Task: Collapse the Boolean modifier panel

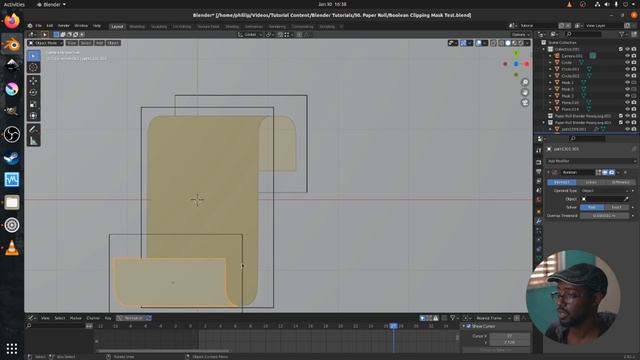Action: coord(548,173)
